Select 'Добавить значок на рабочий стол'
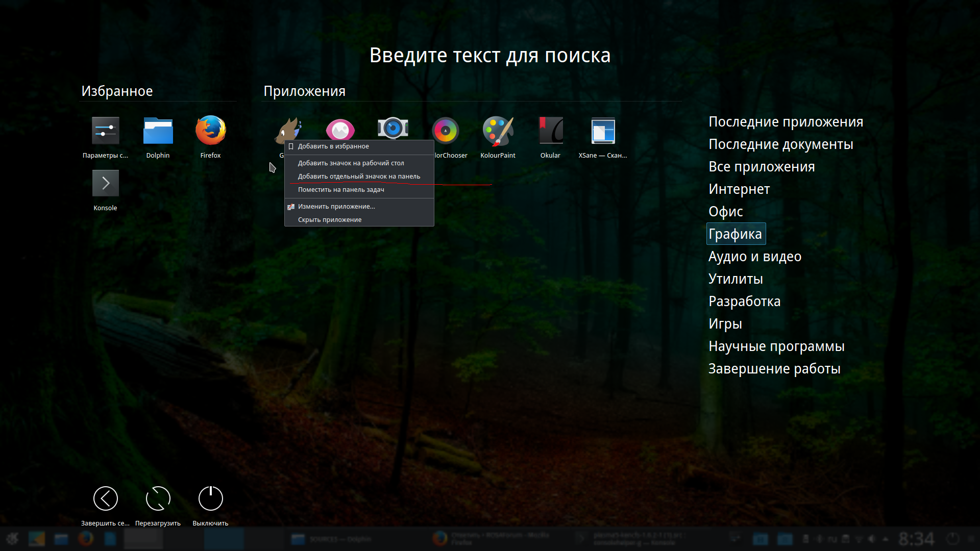This screenshot has width=980, height=551. 351,163
